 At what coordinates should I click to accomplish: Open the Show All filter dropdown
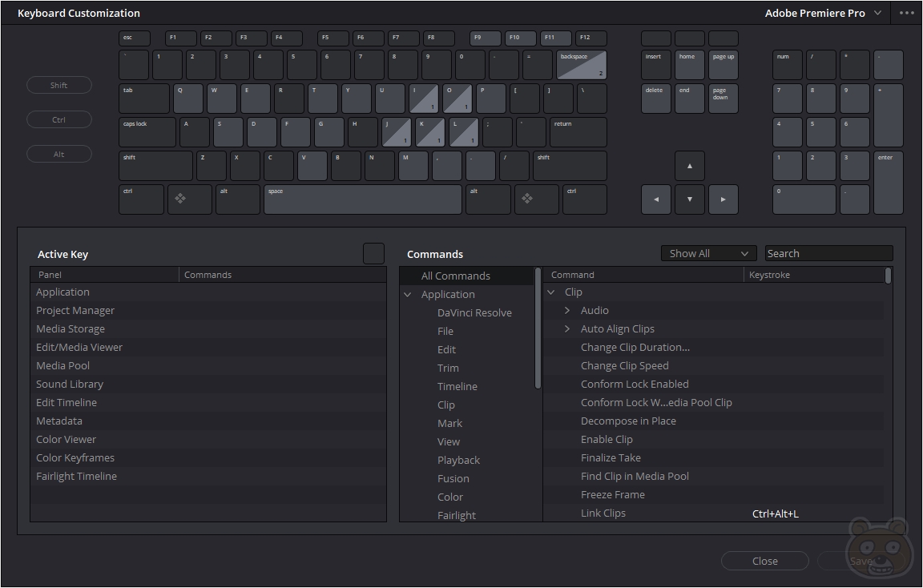pyautogui.click(x=708, y=254)
